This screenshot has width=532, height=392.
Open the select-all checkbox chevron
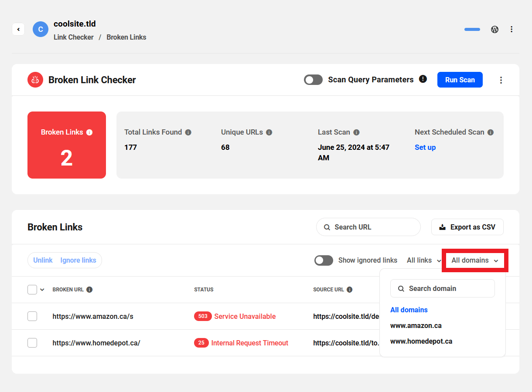(x=42, y=290)
